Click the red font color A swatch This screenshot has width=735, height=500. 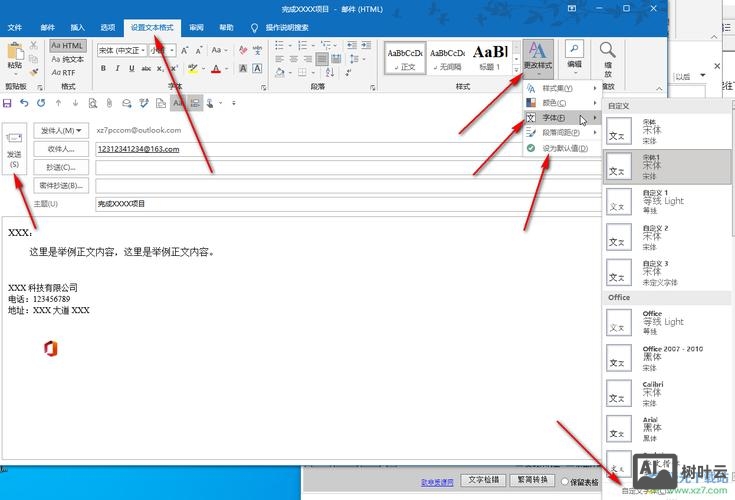[x=216, y=68]
